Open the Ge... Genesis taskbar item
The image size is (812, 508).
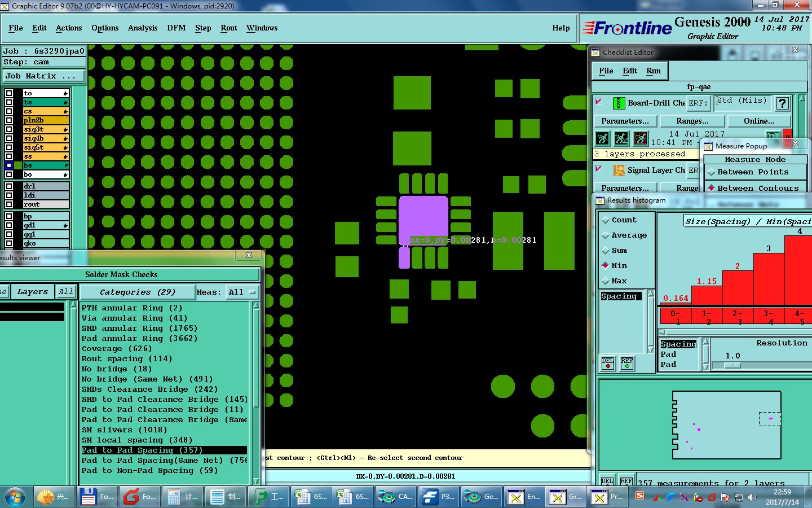pos(480,497)
